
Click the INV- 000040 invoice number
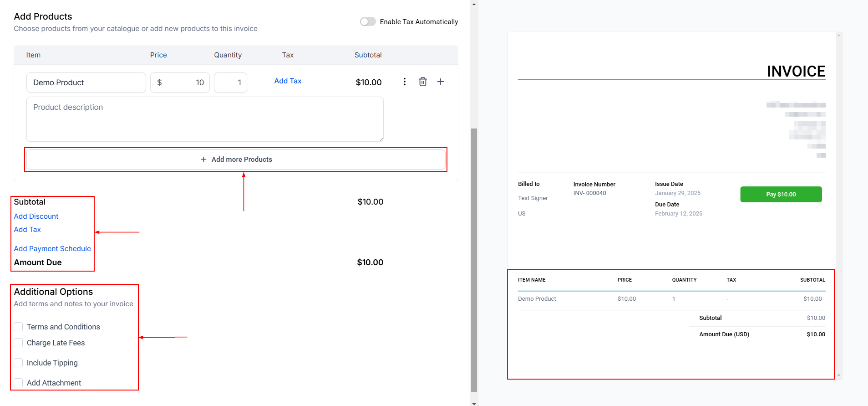[589, 193]
